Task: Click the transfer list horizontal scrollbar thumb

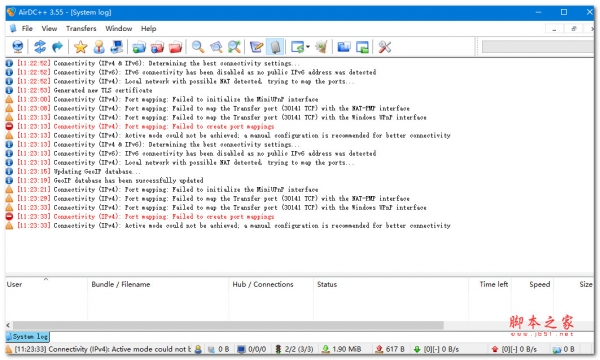Action: coord(228,325)
